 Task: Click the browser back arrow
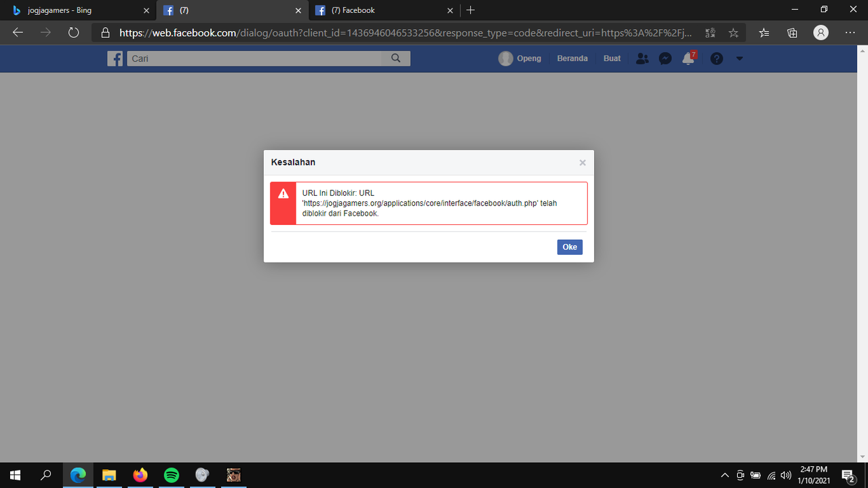click(x=18, y=33)
